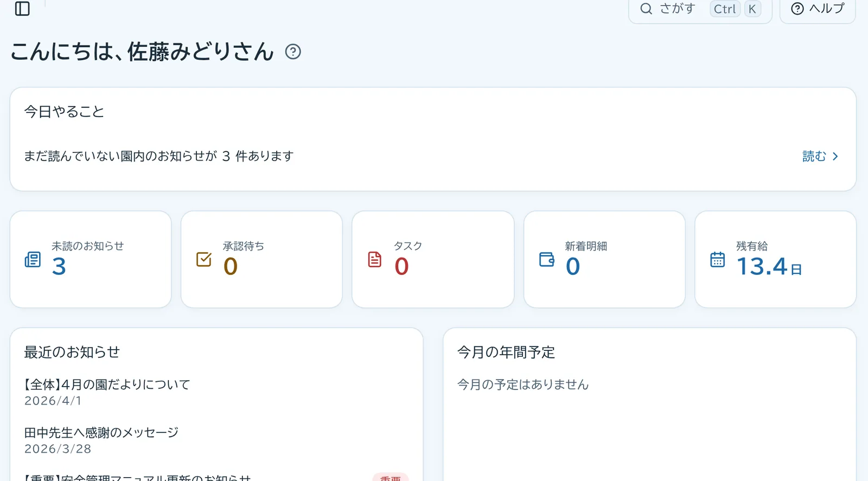Click the Ctrl key badge
This screenshot has height=481, width=868.
pos(725,9)
